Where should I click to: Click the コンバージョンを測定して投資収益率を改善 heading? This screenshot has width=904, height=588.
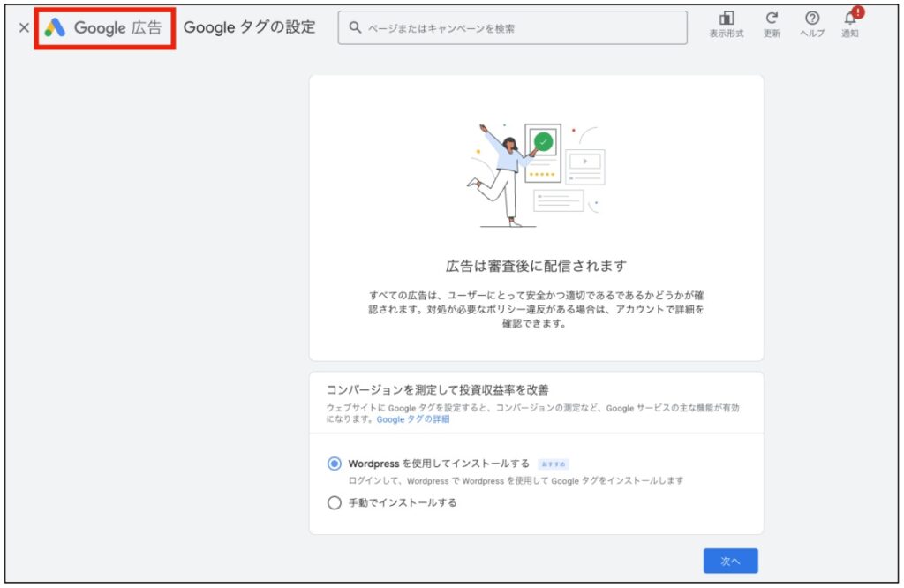click(x=438, y=389)
